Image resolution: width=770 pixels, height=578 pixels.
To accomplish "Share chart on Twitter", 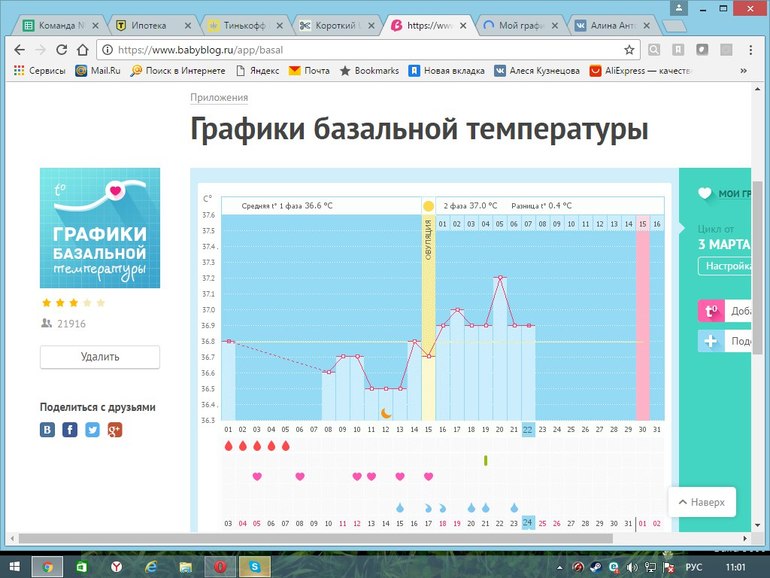I will pyautogui.click(x=93, y=429).
